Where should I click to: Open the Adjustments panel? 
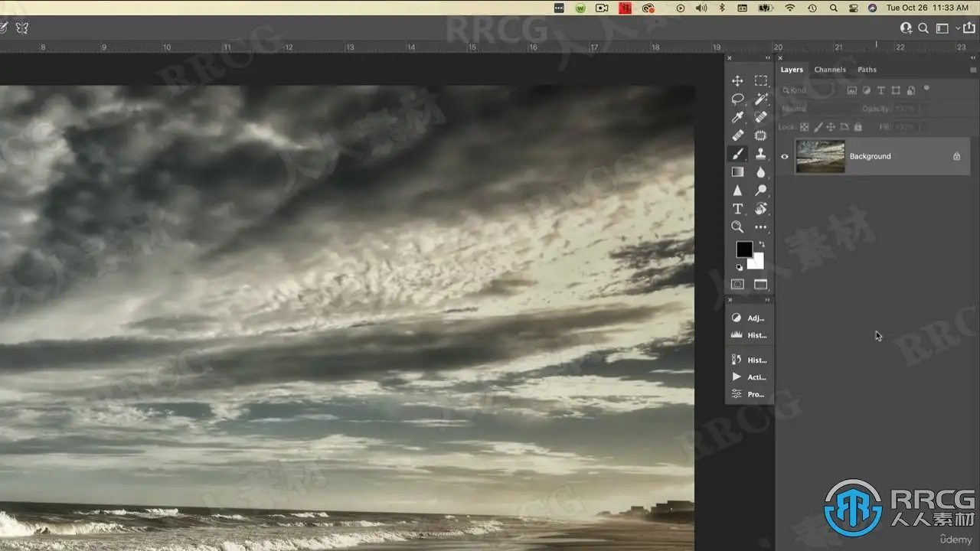click(x=749, y=318)
